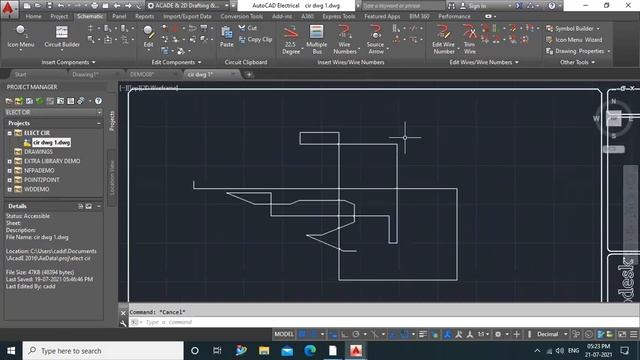Select cir dwg 1.dwg in project tree
This screenshot has width=640, height=360.
51,142
